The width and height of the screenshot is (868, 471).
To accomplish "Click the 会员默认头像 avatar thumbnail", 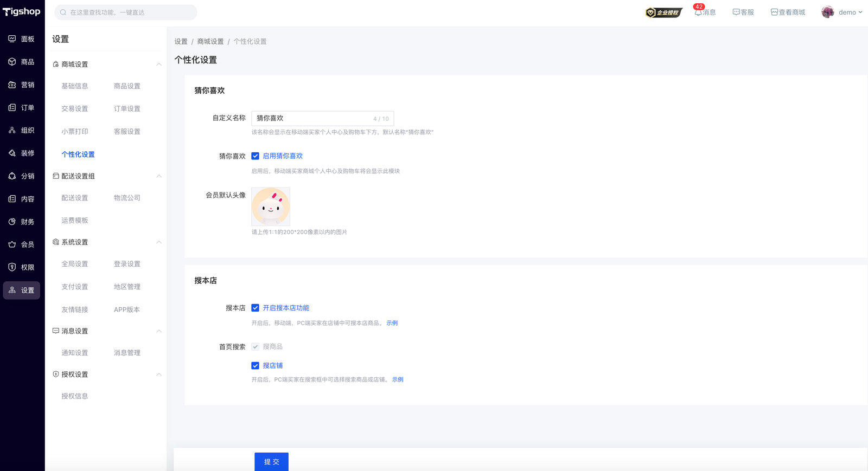I will click(271, 207).
